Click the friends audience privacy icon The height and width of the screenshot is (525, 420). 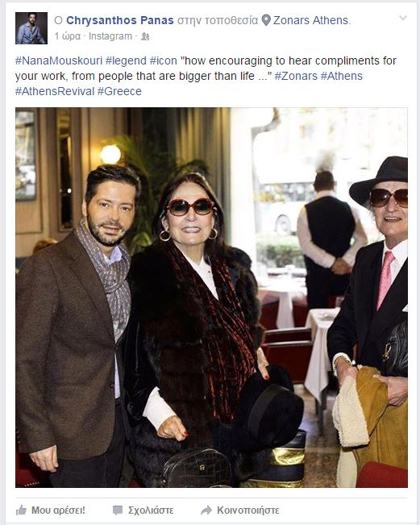click(x=145, y=36)
